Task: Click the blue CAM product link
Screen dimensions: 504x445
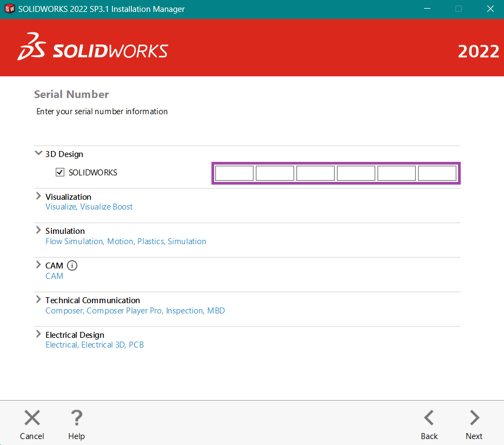Action: 54,276
